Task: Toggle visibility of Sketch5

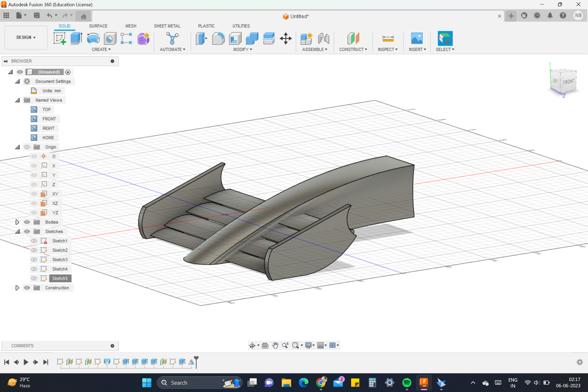Action: [x=34, y=278]
